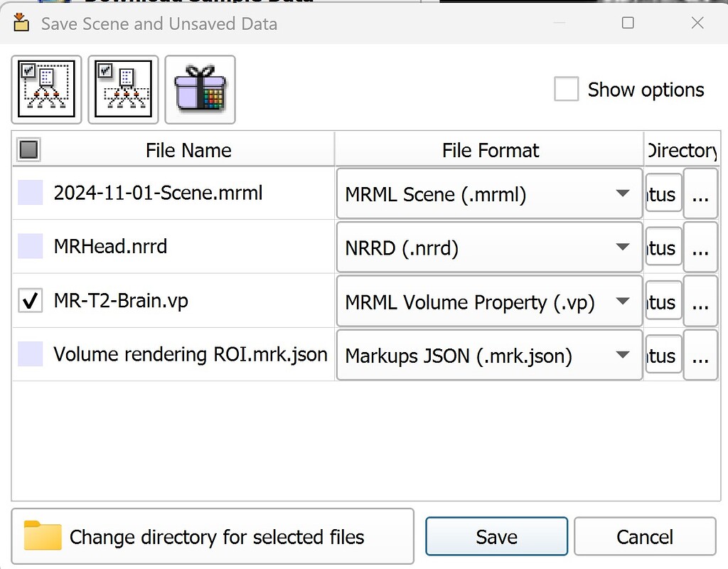Click the folder icon beside Change directory

coord(43,536)
